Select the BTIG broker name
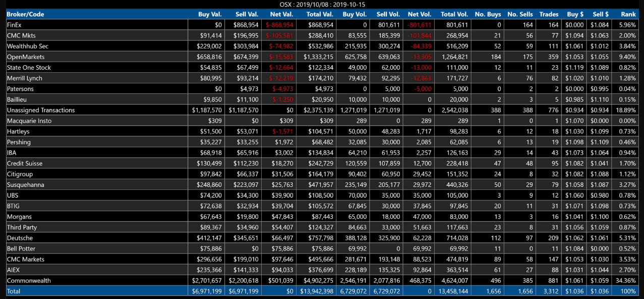This screenshot has height=299, width=644. click(x=14, y=206)
